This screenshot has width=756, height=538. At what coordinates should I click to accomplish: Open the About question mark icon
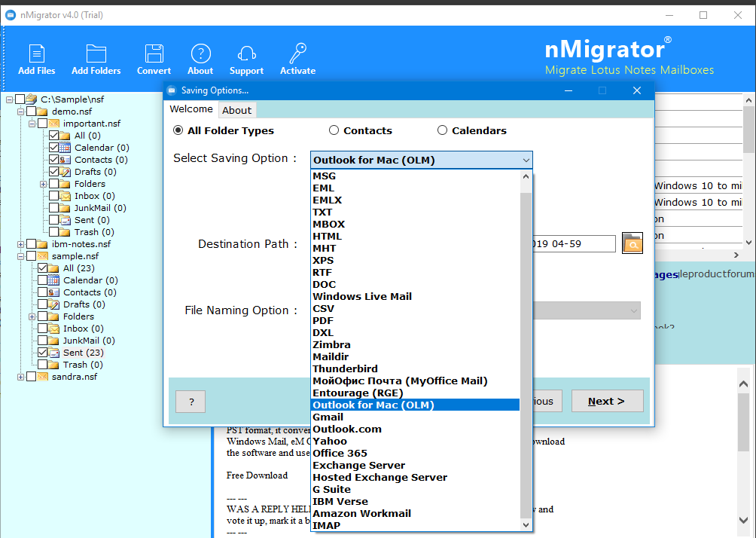point(200,53)
